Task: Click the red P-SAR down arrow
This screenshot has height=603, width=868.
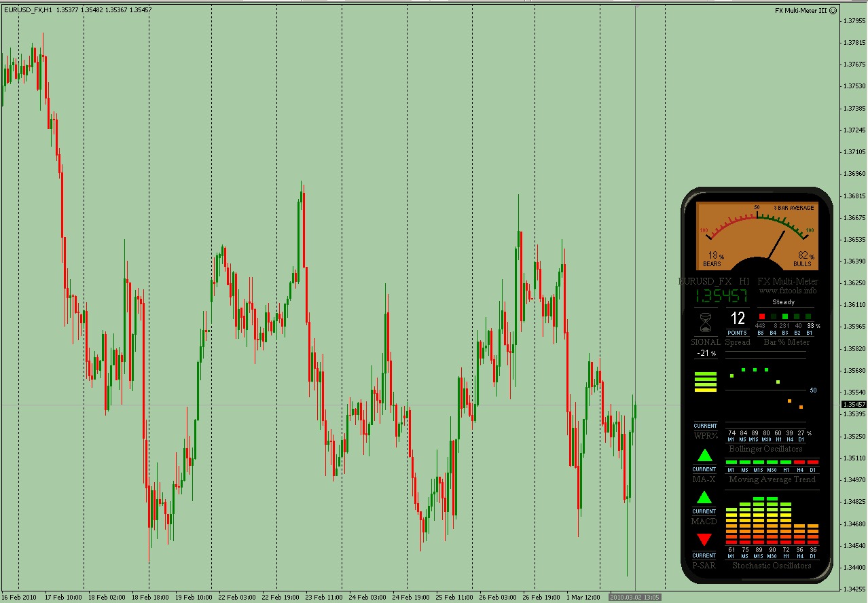Action: [x=704, y=540]
